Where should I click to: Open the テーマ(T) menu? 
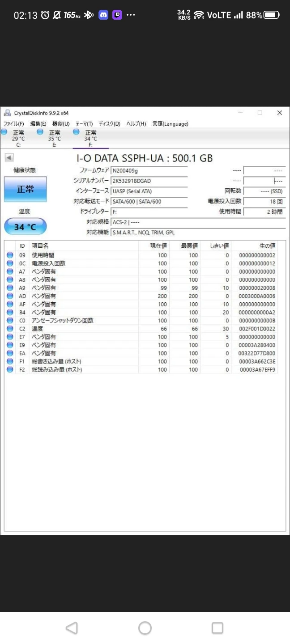pyautogui.click(x=84, y=124)
